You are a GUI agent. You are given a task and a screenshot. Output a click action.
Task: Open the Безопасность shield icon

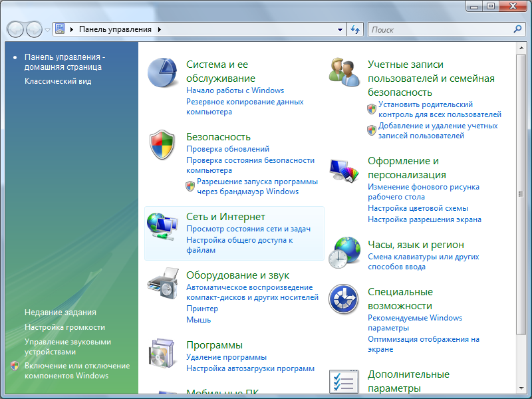[162, 146]
